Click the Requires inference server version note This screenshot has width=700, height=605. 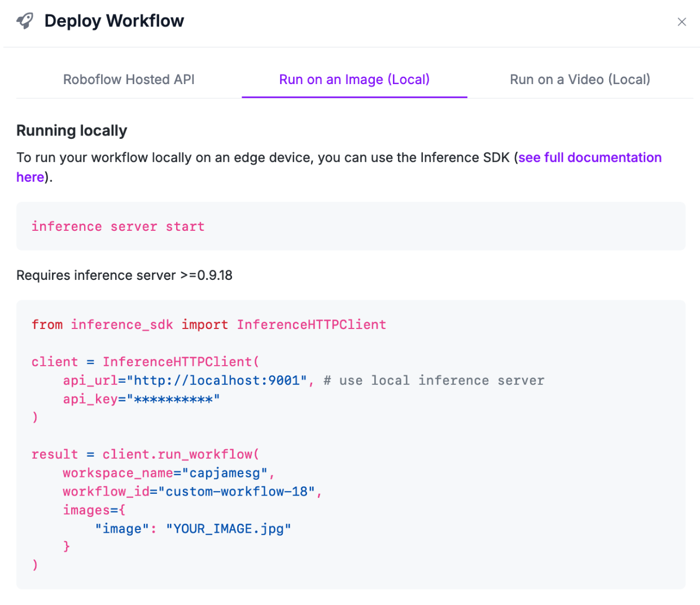(124, 275)
